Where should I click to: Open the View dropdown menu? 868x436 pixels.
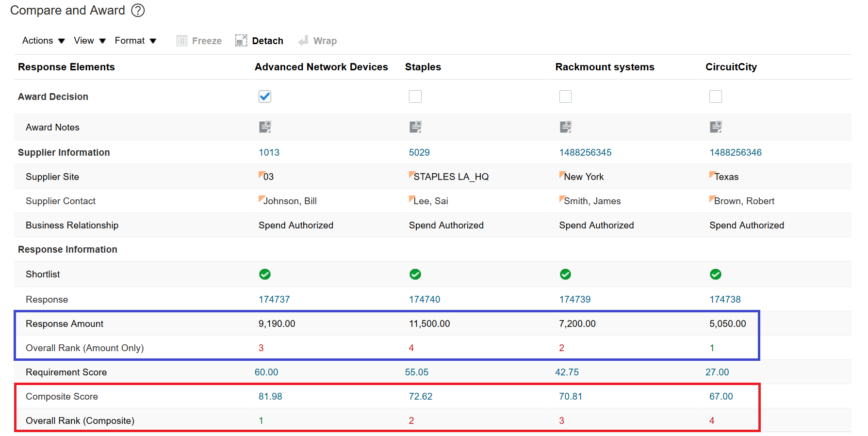point(90,41)
